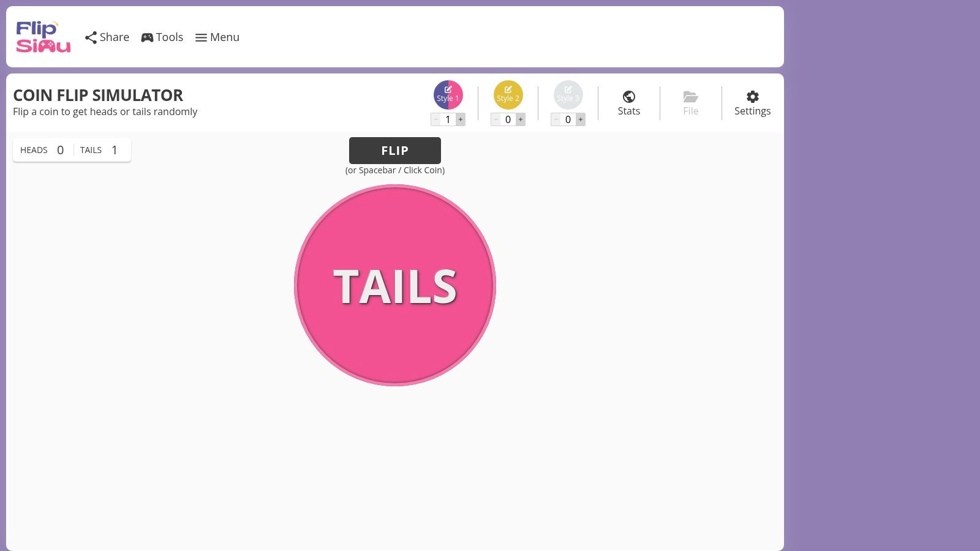Click the Coin Flip Simulator heading
Screen dimensions: 980x551
(98, 96)
